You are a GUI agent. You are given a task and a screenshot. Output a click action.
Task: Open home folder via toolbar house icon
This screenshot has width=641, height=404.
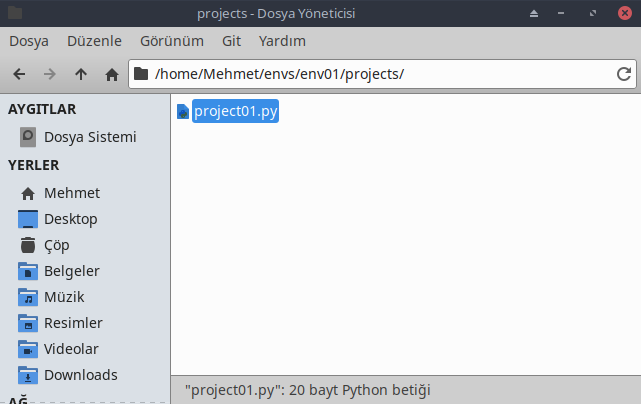[x=112, y=74]
